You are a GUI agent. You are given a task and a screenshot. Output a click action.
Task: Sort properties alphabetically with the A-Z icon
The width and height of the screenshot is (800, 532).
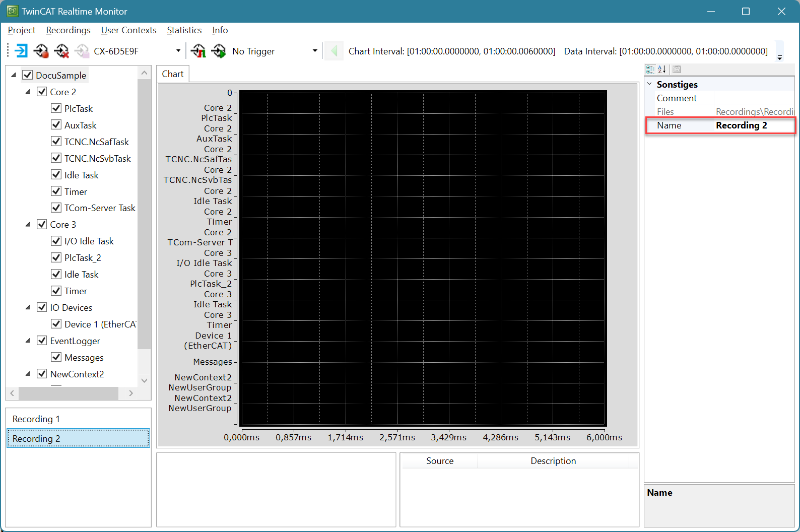[662, 70]
